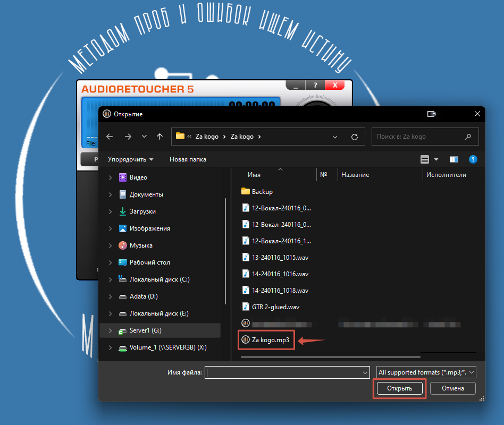Click the search field in Za kogo

coord(425,137)
